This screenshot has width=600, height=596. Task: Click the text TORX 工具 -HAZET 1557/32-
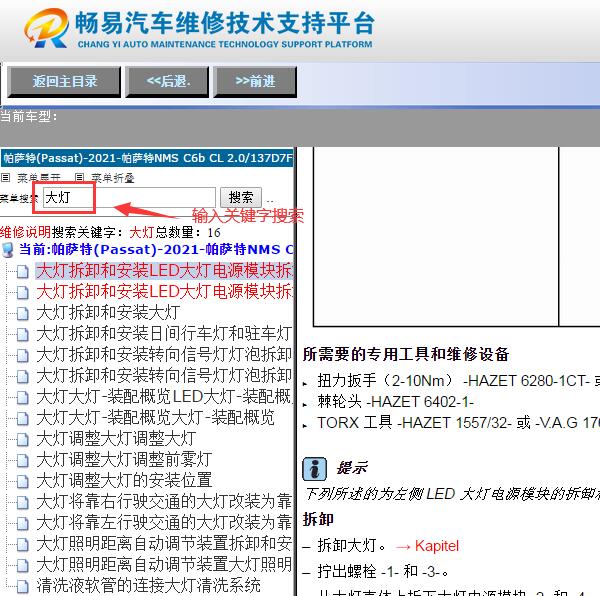tap(415, 423)
